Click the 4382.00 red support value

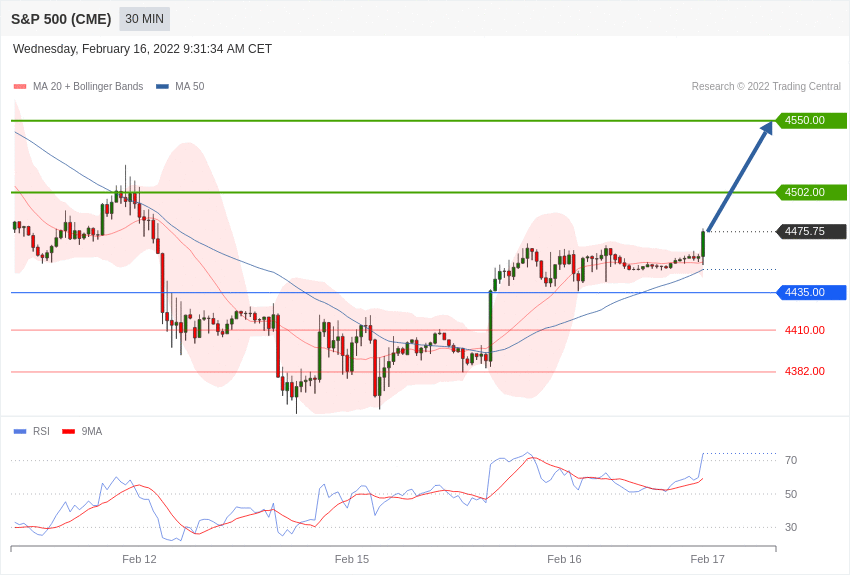click(x=805, y=371)
